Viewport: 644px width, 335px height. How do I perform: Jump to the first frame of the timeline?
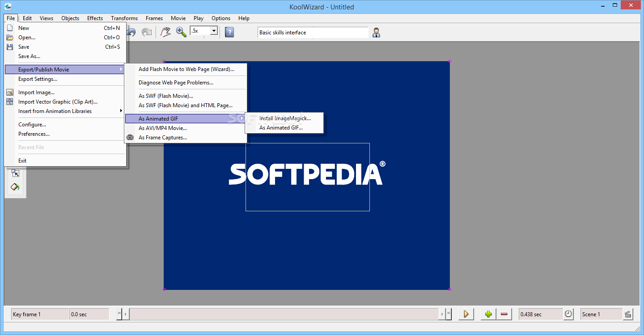[119, 314]
